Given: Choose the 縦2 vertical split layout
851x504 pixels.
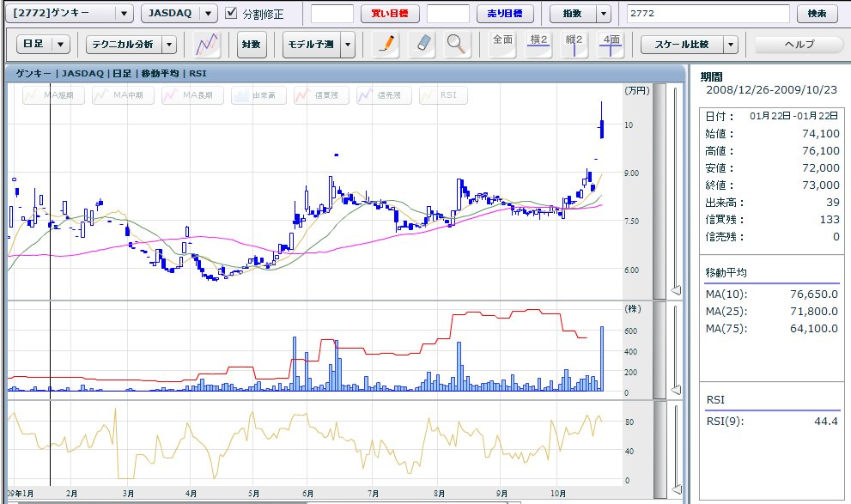Looking at the screenshot, I should pyautogui.click(x=574, y=45).
